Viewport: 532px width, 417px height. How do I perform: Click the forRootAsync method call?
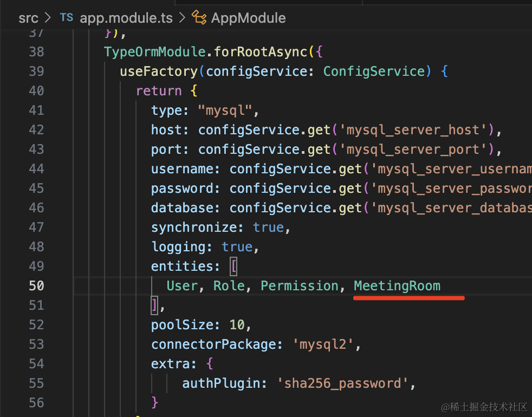pos(261,51)
